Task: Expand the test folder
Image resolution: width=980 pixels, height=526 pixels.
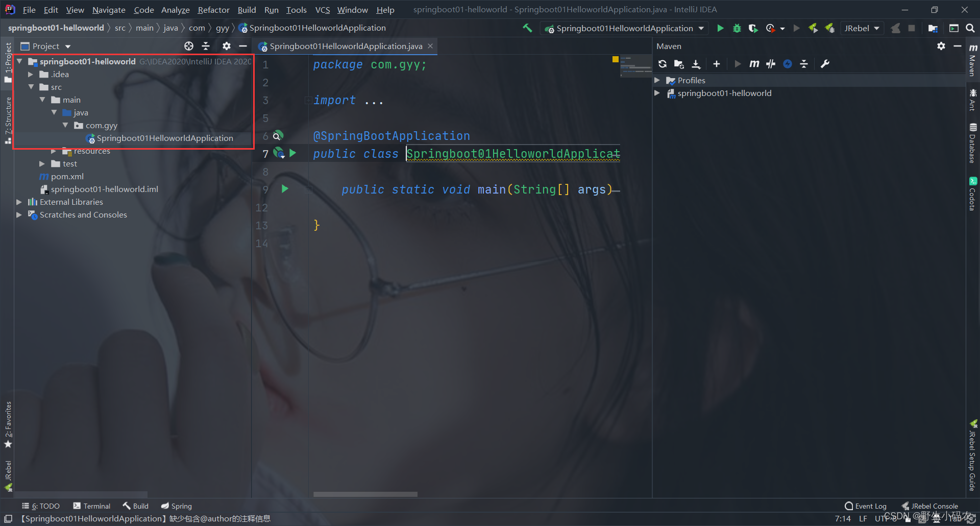Action: (42, 163)
